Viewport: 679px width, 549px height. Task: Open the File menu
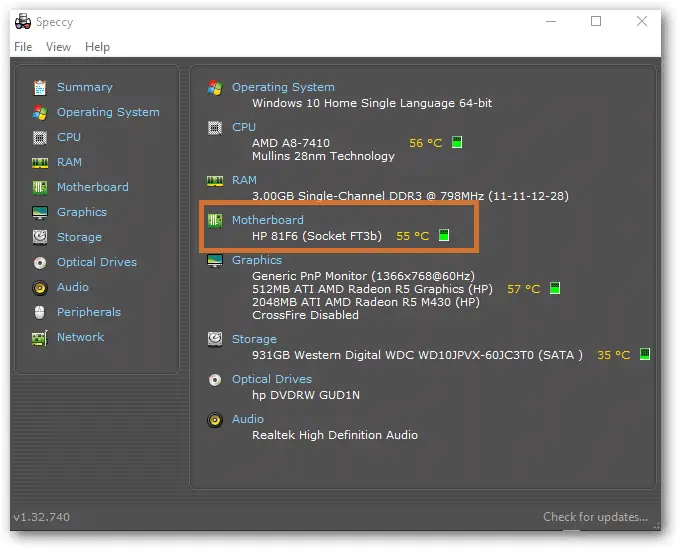pos(23,47)
